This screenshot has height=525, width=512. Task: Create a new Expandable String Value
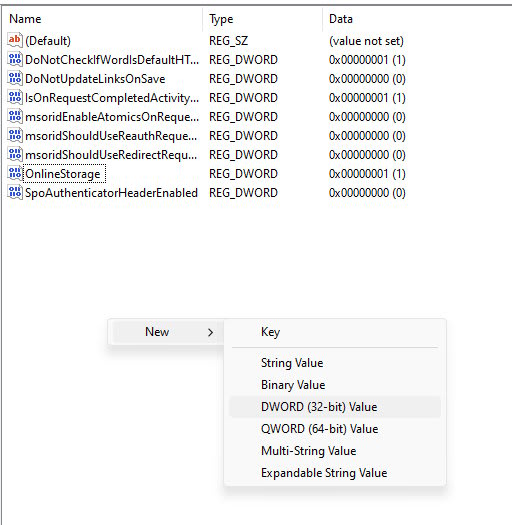(x=335, y=473)
